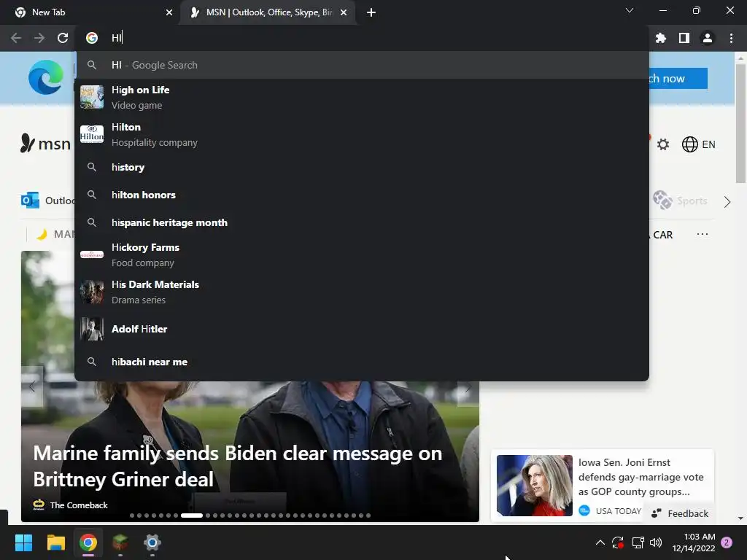Open the Minecraft block taskbar icon

tap(120, 542)
